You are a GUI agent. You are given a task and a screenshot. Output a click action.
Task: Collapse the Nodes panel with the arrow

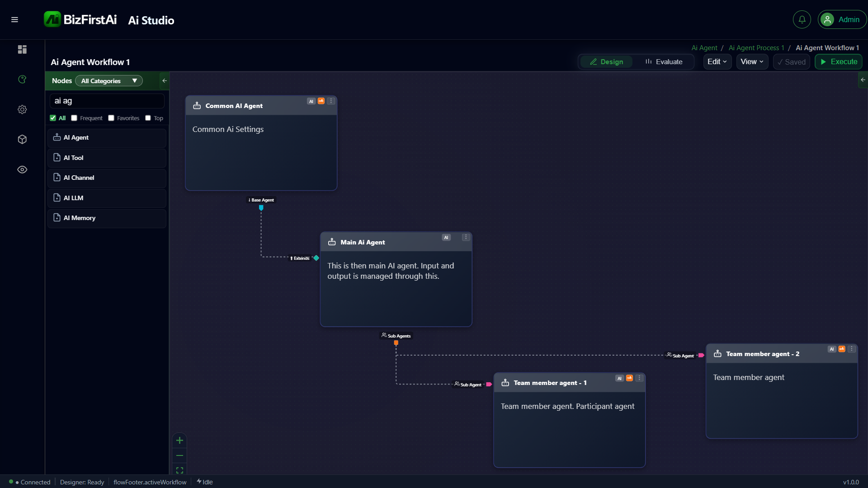tap(165, 80)
